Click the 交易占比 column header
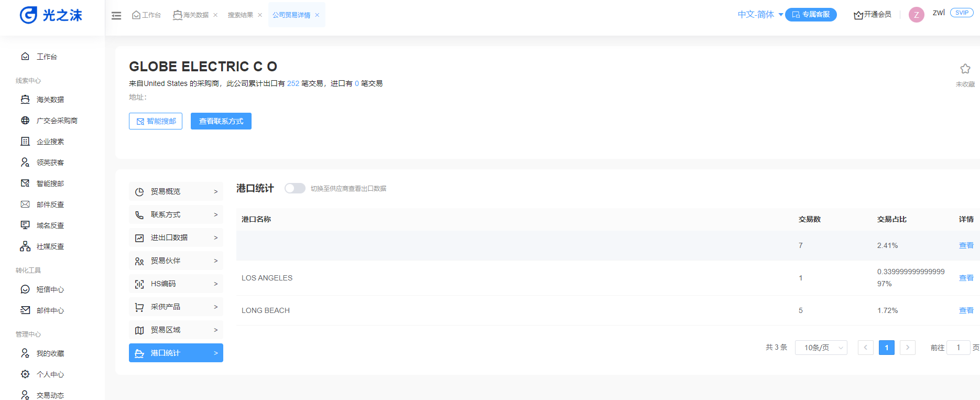980x400 pixels. pyautogui.click(x=892, y=219)
